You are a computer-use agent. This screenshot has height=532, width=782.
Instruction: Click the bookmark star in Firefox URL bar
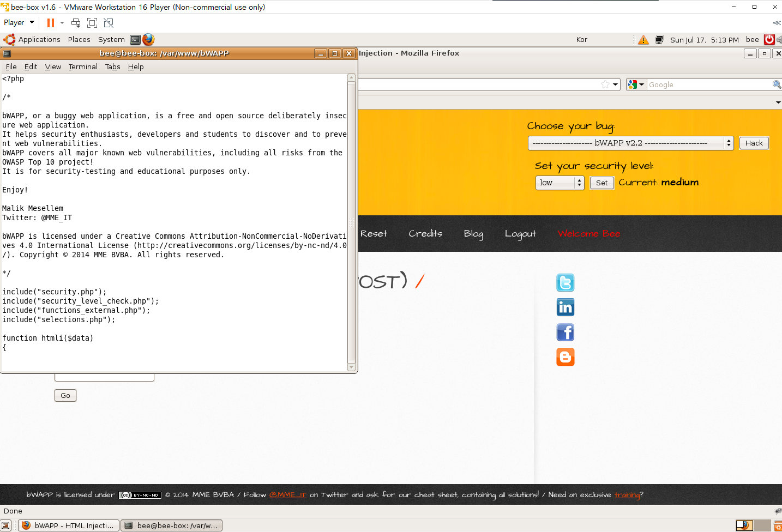(x=605, y=84)
